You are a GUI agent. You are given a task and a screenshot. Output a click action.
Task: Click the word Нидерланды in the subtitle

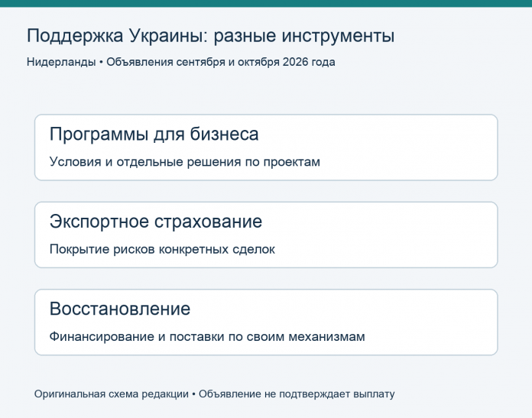[x=61, y=63]
